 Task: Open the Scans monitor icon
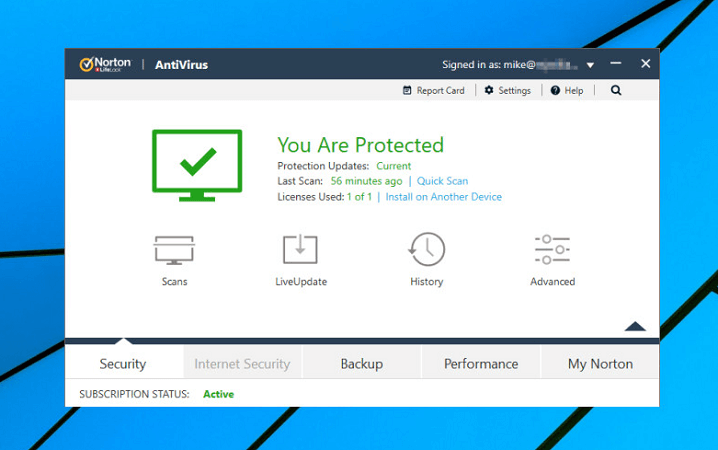point(174,250)
